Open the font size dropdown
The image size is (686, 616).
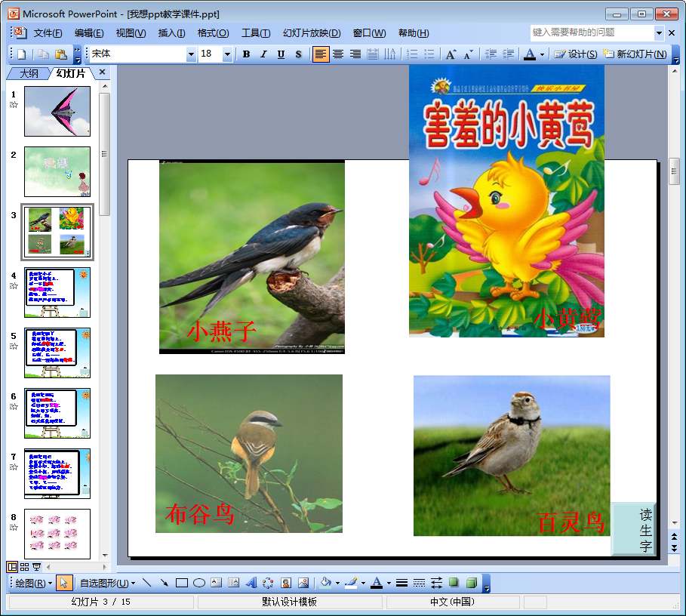[x=227, y=54]
